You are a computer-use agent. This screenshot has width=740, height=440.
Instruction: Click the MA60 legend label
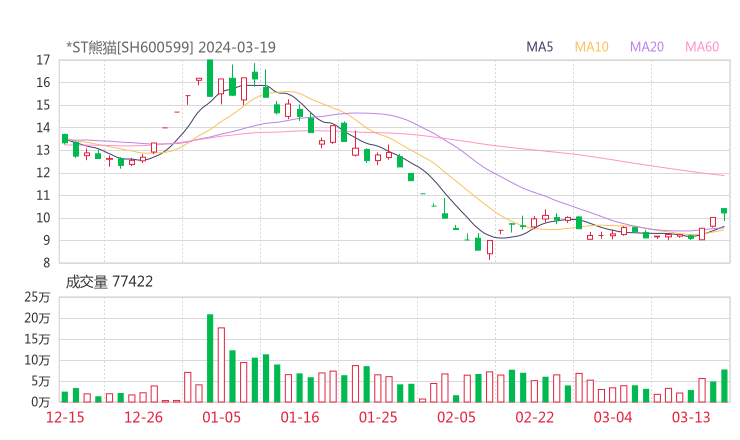pyautogui.click(x=702, y=47)
